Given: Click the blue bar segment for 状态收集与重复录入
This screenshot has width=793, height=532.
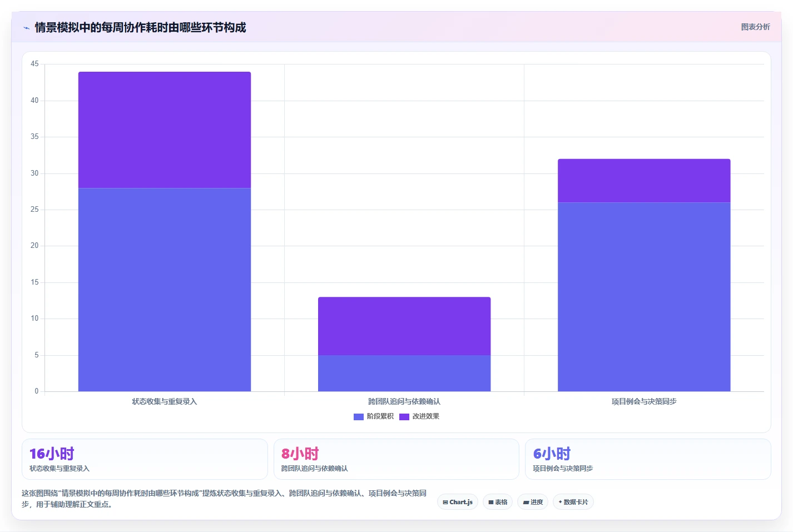Looking at the screenshot, I should pos(165,290).
